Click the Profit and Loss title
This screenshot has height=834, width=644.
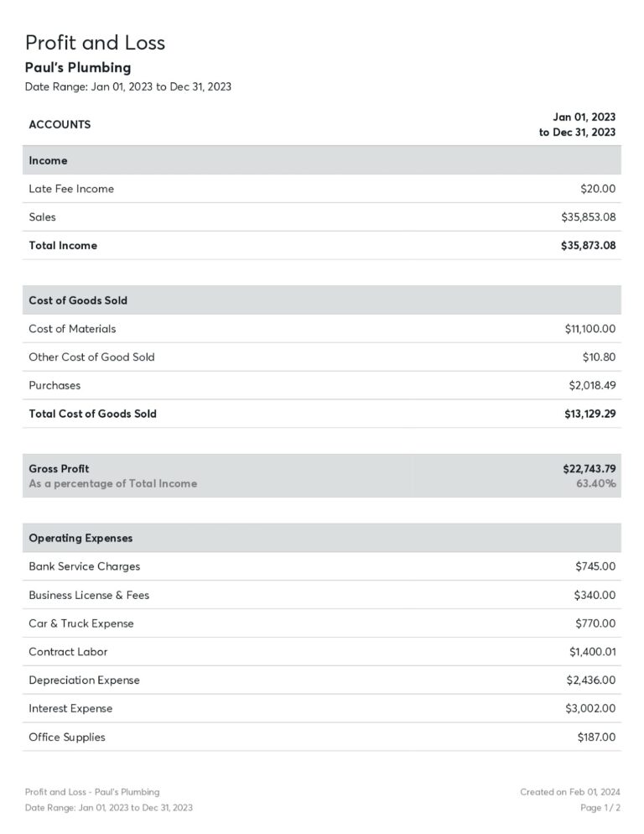95,43
